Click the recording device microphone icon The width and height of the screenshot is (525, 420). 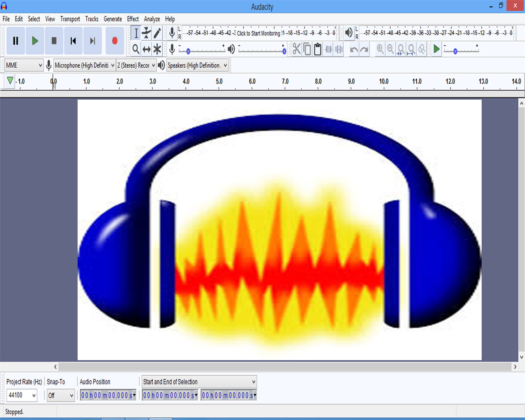48,65
